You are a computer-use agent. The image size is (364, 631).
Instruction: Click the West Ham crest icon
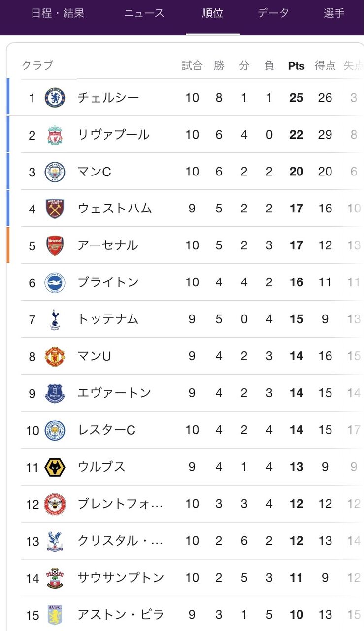pos(55,209)
